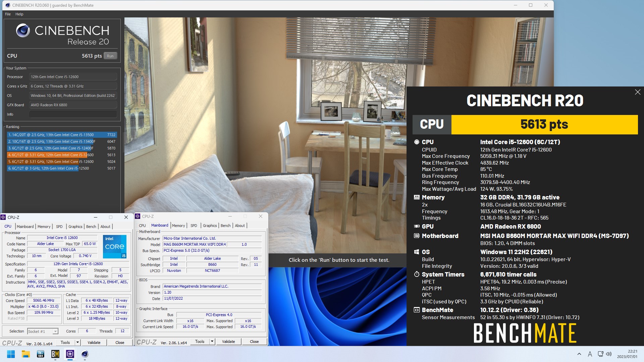
Task: Open Graphics tab in right CPU-Z window
Action: 210,226
